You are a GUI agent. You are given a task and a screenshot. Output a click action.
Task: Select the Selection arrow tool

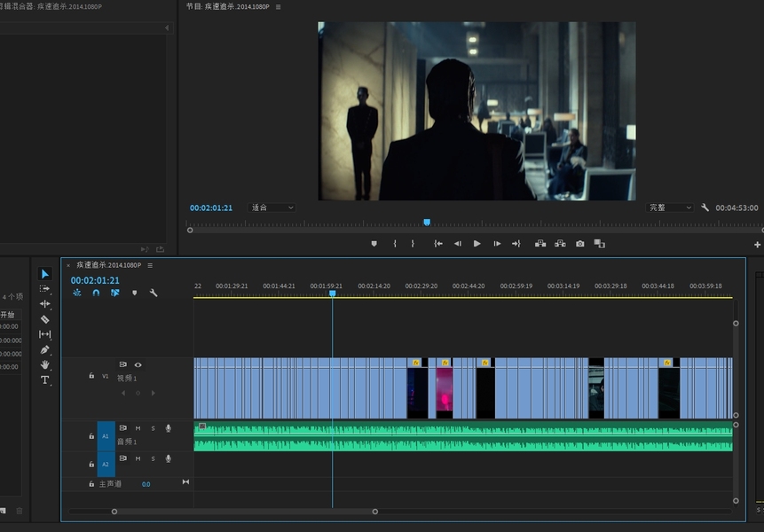(x=45, y=274)
